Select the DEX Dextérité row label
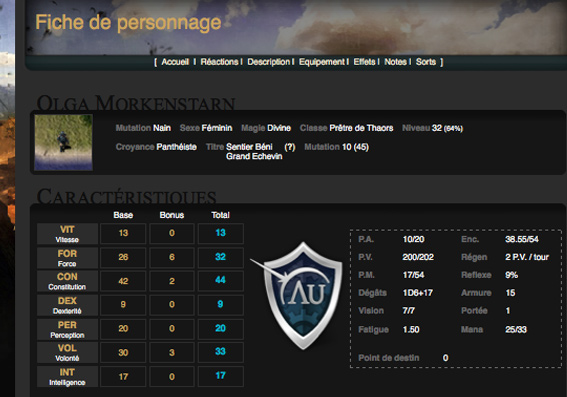This screenshot has width=567, height=397. pyautogui.click(x=67, y=305)
